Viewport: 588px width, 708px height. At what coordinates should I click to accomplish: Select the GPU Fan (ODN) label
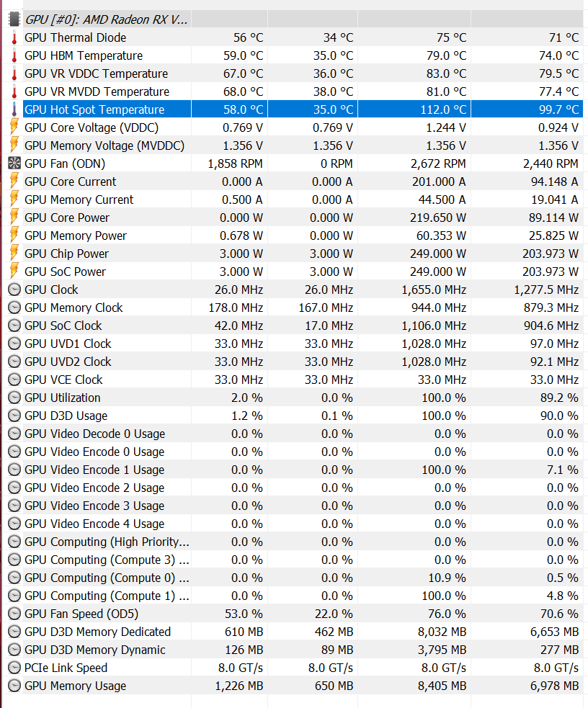(65, 164)
